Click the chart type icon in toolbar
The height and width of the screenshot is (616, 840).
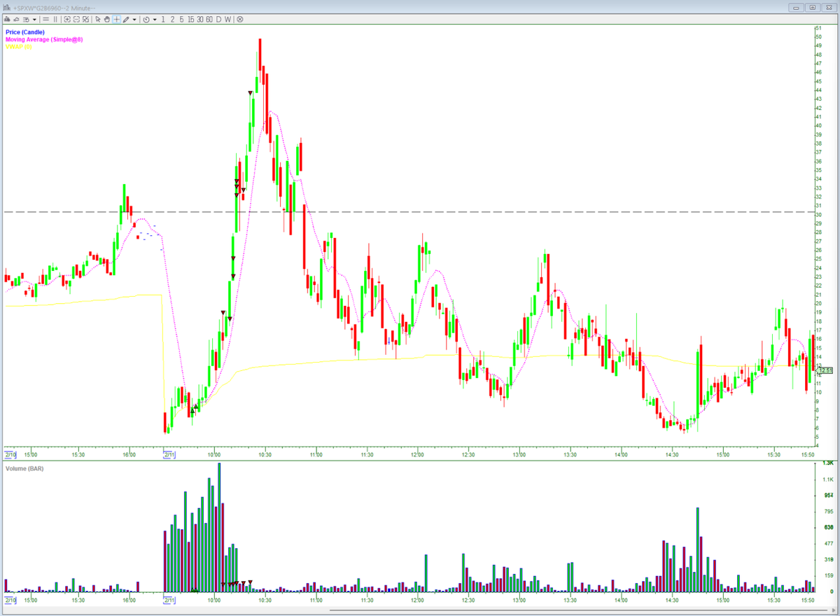click(x=7, y=20)
